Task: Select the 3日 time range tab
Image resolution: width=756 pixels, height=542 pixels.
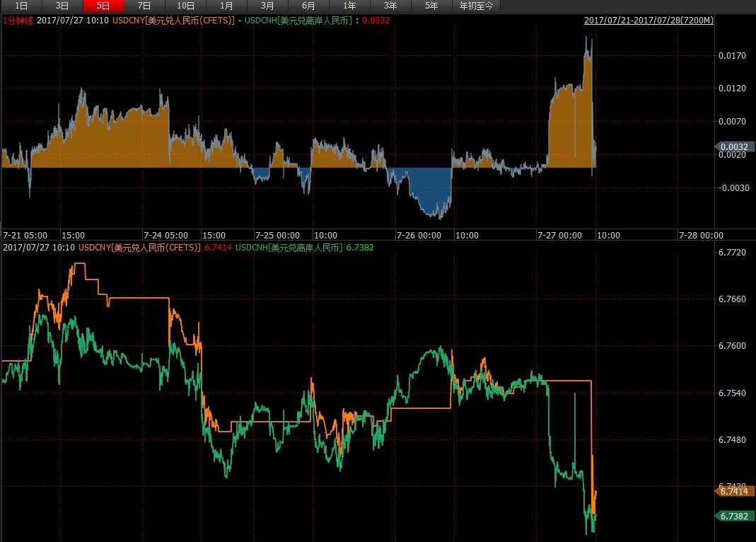Action: [62, 6]
